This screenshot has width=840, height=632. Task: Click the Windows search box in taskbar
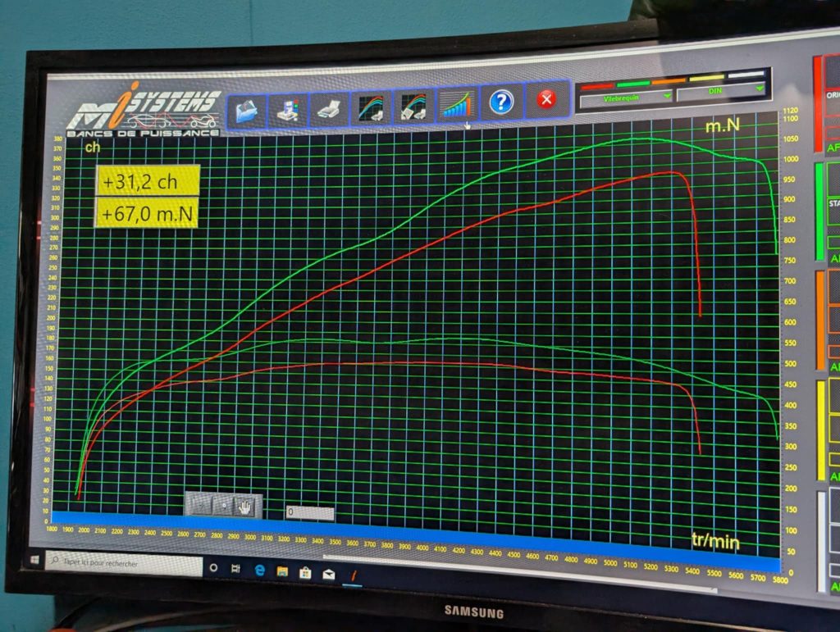point(123,563)
